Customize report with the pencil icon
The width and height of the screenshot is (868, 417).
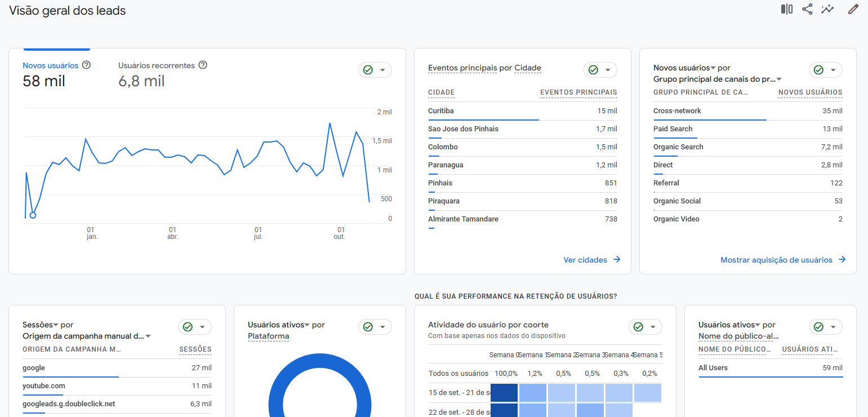pos(853,9)
